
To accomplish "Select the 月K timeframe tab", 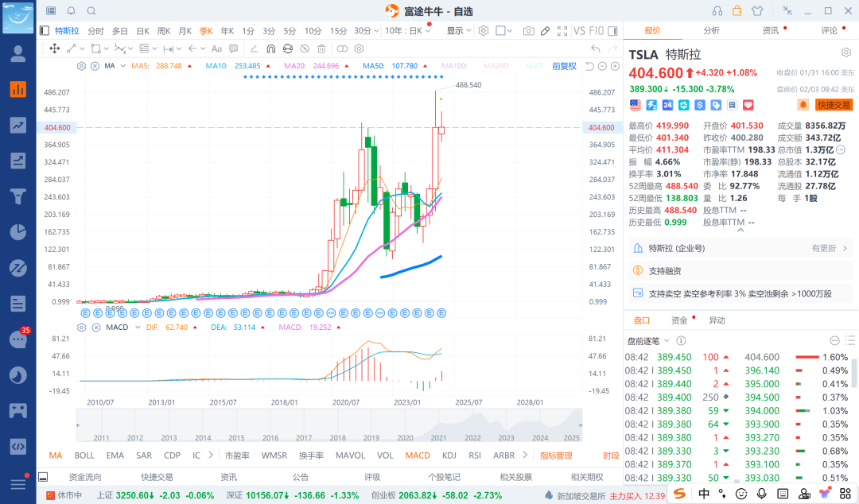I will (185, 31).
